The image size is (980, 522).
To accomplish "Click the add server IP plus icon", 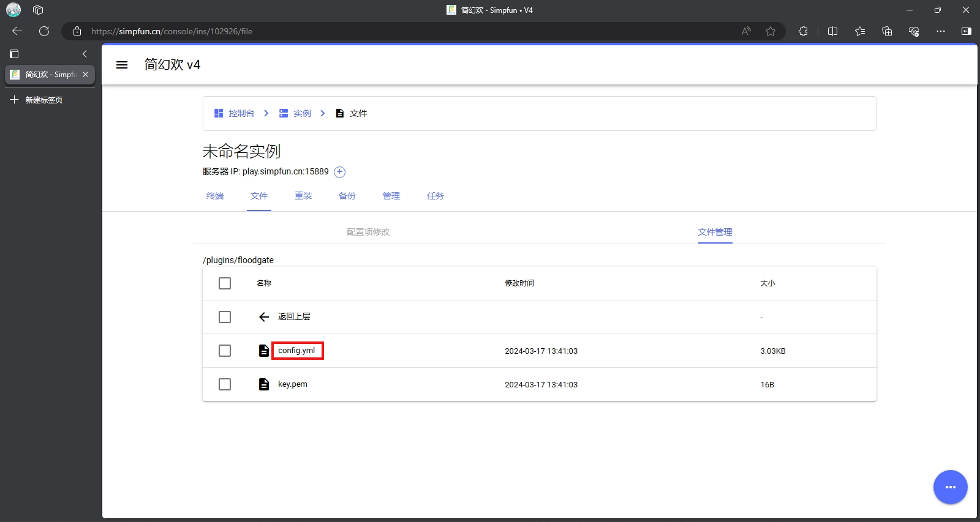I will pos(340,172).
